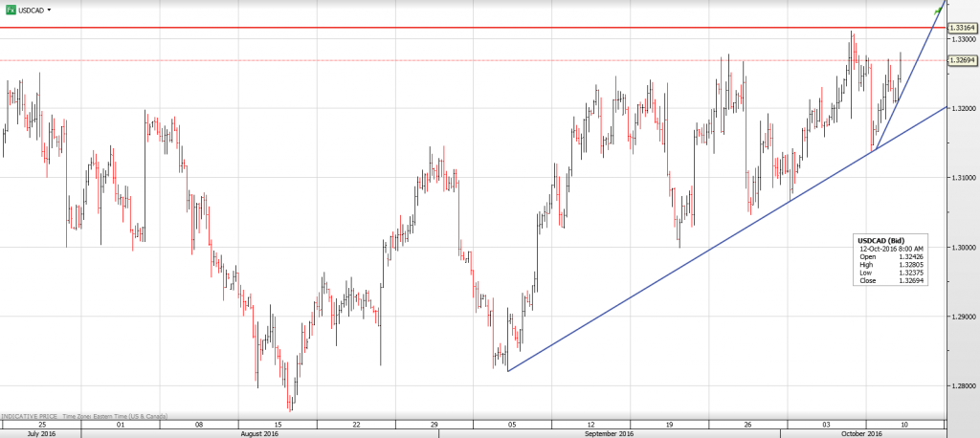Select the 1.33164 price level tag
The height and width of the screenshot is (438, 980).
(x=962, y=29)
